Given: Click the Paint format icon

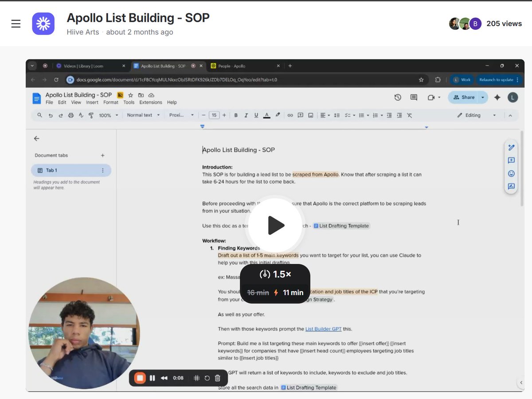Looking at the screenshot, I should point(91,115).
